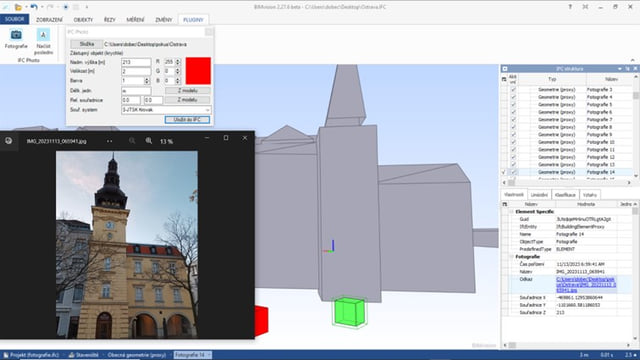Click the IFC struktura vertical scrollbar
The image size is (640, 360).
tap(636, 126)
